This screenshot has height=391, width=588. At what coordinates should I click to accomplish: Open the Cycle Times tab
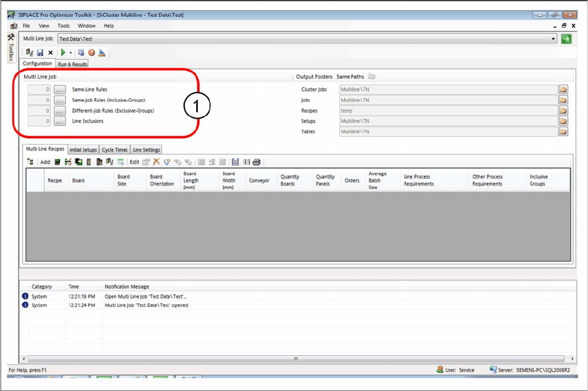[x=114, y=150]
